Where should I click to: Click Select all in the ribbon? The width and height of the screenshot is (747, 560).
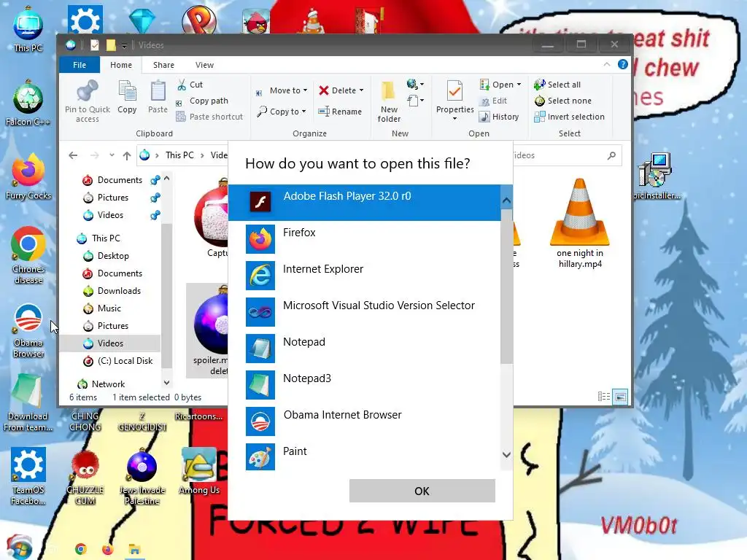click(557, 85)
